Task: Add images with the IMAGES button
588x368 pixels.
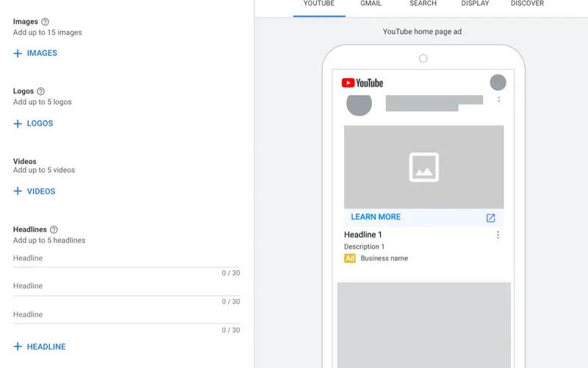Action: 35,53
